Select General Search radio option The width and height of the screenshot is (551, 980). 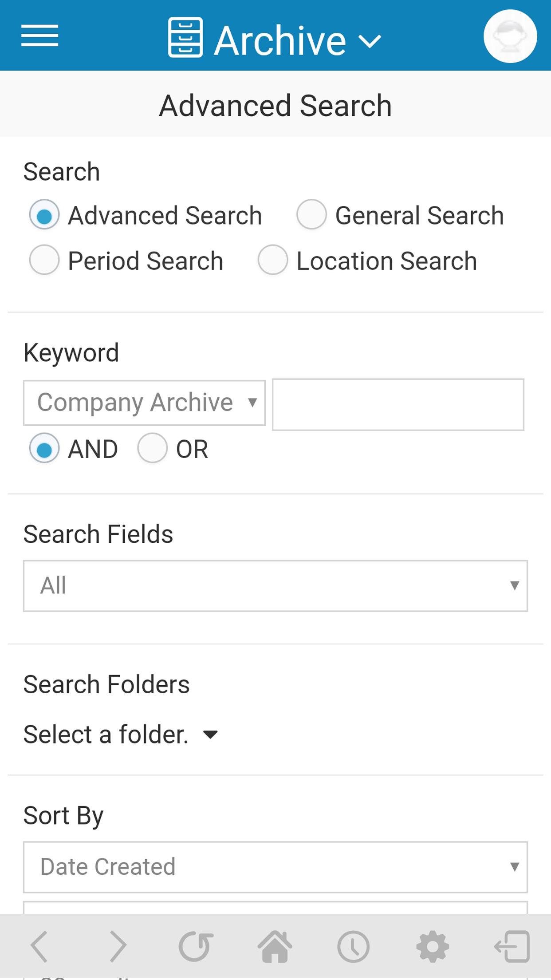tap(312, 214)
